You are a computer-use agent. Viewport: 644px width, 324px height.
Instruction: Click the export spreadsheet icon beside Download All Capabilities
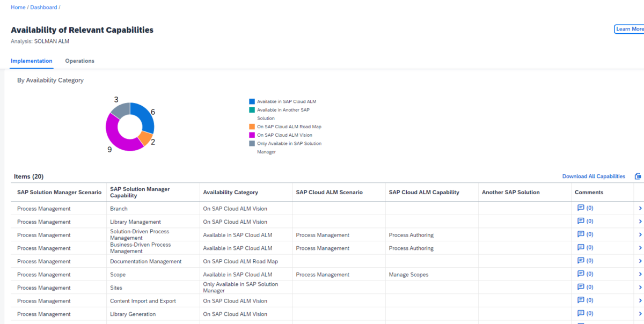(638, 175)
